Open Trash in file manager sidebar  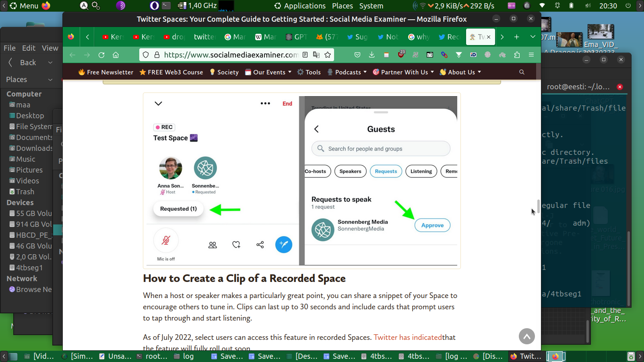tap(22, 192)
